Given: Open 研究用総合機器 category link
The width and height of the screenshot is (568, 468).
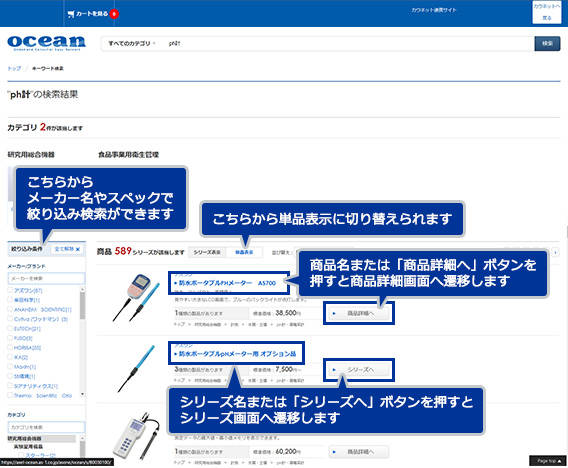Looking at the screenshot, I should click(x=31, y=155).
